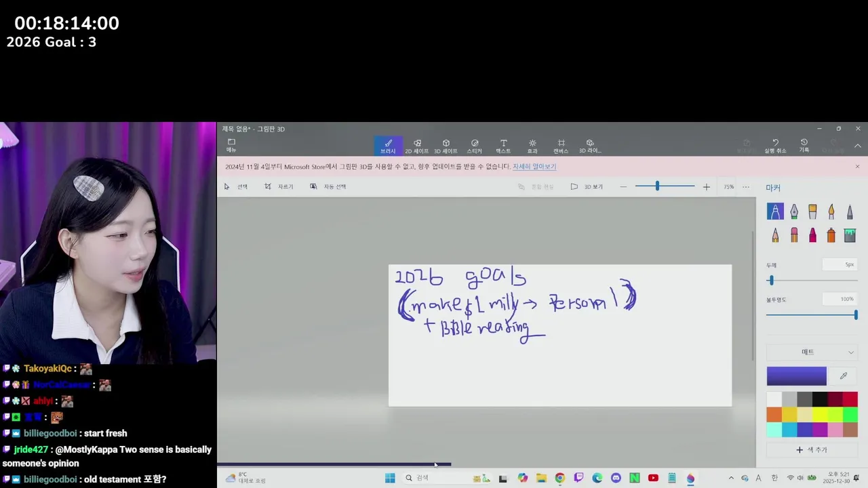Show hidden system tray icons
The height and width of the screenshot is (488, 868).
(x=731, y=478)
